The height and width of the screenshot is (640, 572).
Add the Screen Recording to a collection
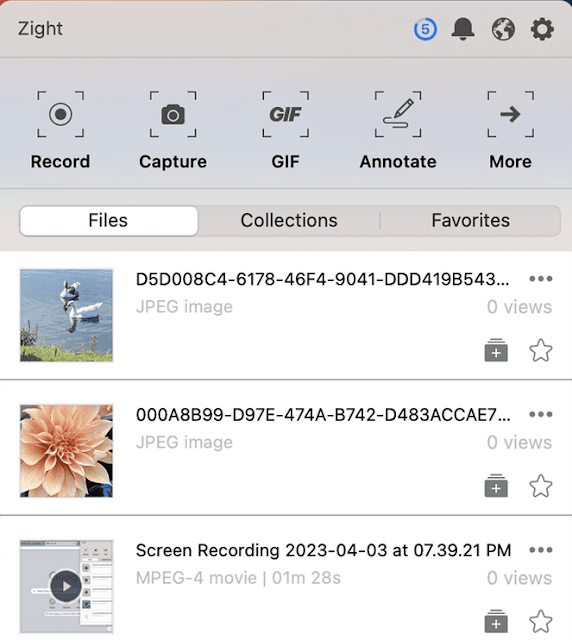pos(496,621)
